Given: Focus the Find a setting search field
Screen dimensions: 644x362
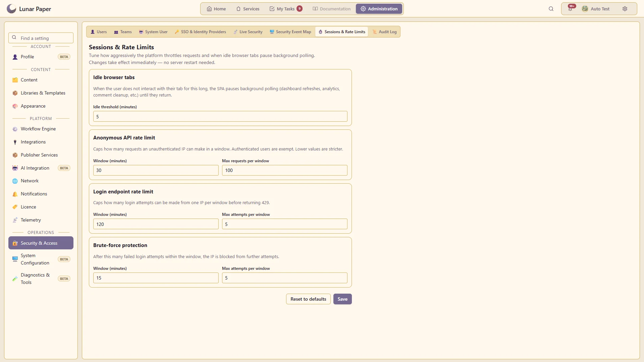Looking at the screenshot, I should [41, 38].
